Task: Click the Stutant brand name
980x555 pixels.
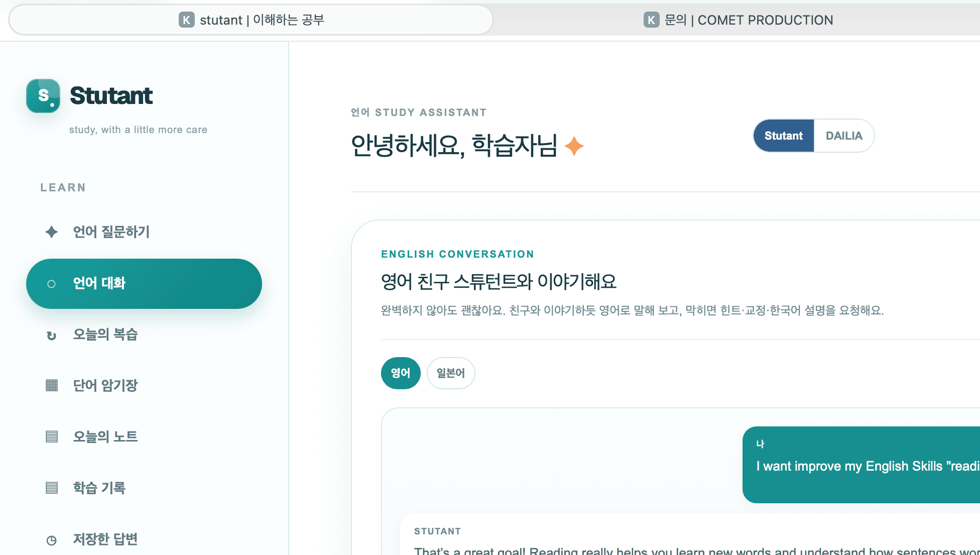Action: (x=111, y=95)
